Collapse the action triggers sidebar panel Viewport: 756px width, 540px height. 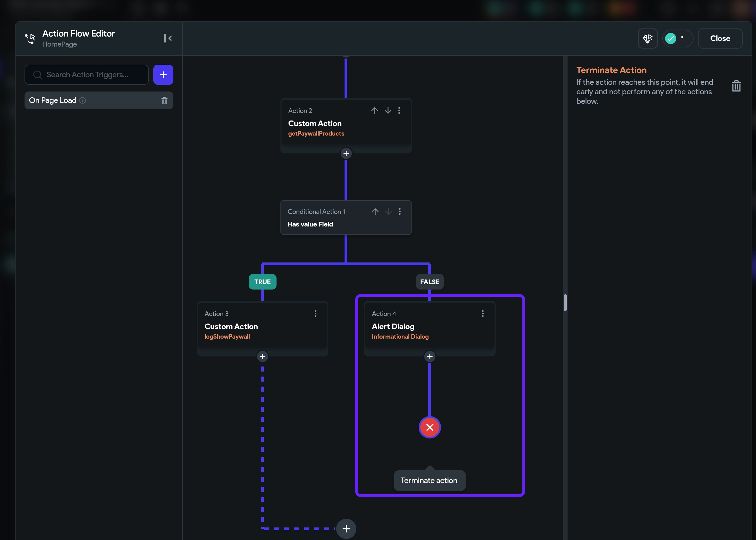tap(168, 38)
